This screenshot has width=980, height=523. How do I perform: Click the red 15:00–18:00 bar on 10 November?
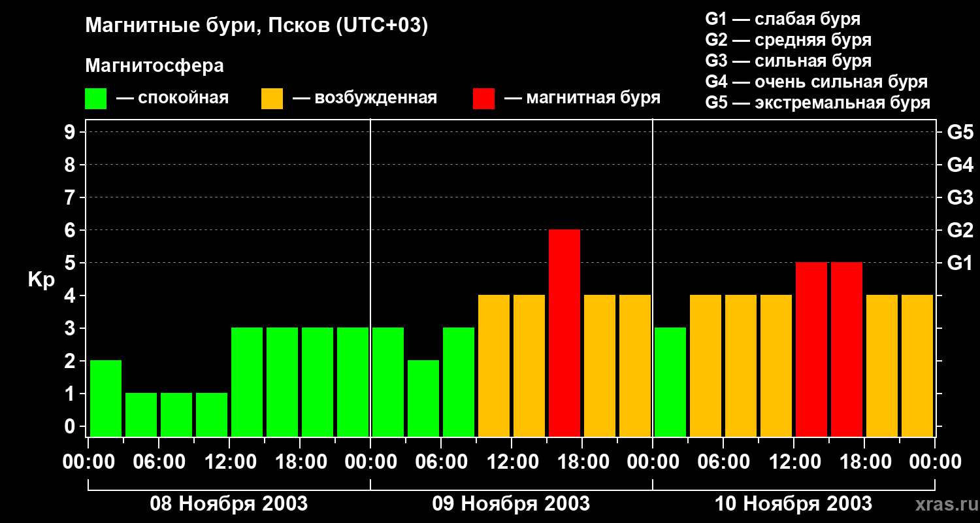coord(847,349)
